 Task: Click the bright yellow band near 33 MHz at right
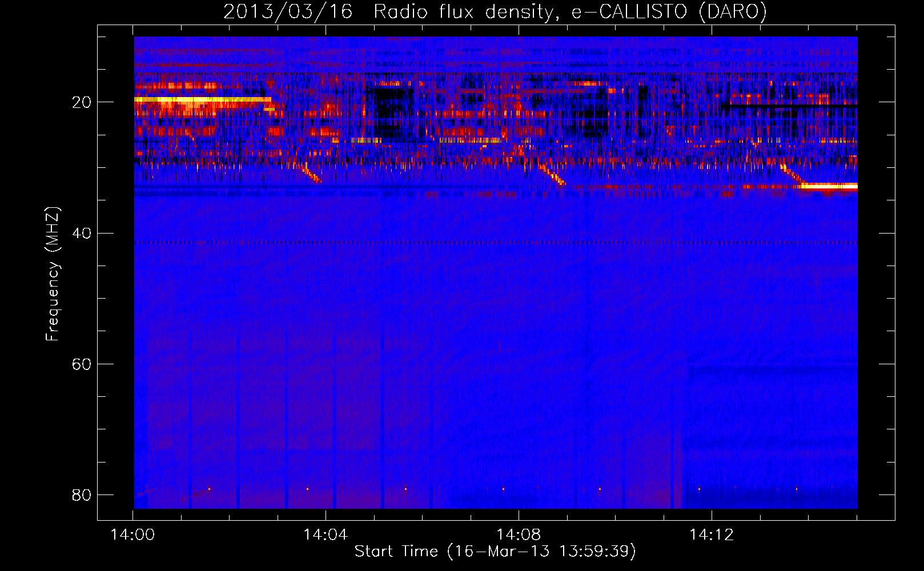point(829,186)
